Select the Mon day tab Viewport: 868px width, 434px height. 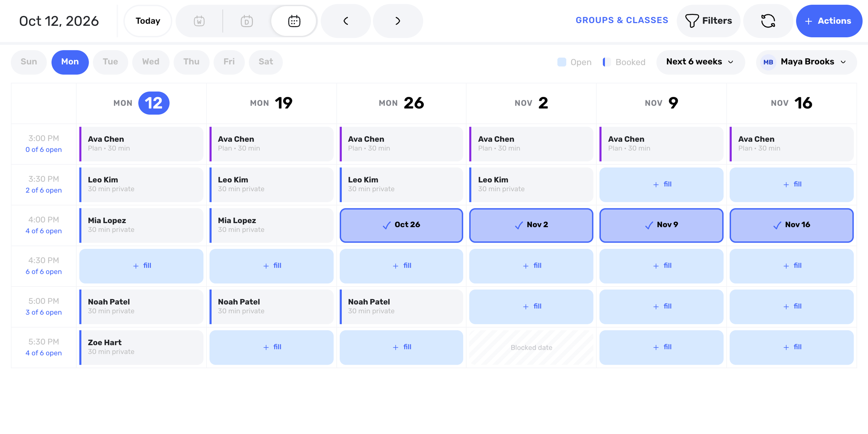pyautogui.click(x=70, y=62)
